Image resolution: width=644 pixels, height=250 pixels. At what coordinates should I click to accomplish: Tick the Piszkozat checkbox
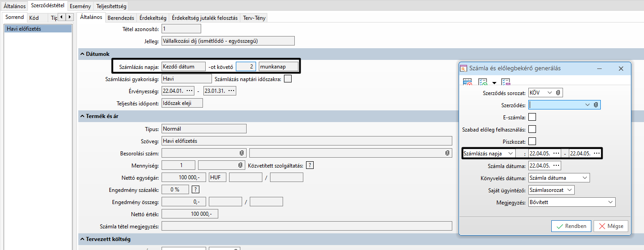[x=532, y=141]
